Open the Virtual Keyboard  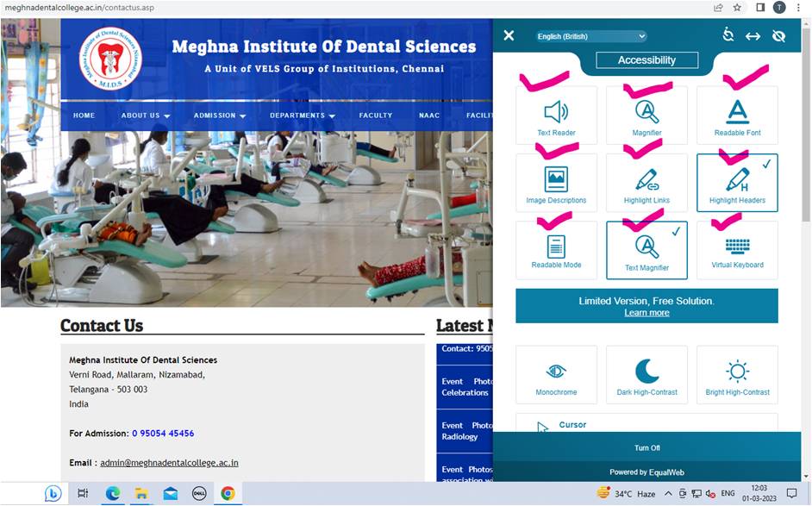(737, 250)
